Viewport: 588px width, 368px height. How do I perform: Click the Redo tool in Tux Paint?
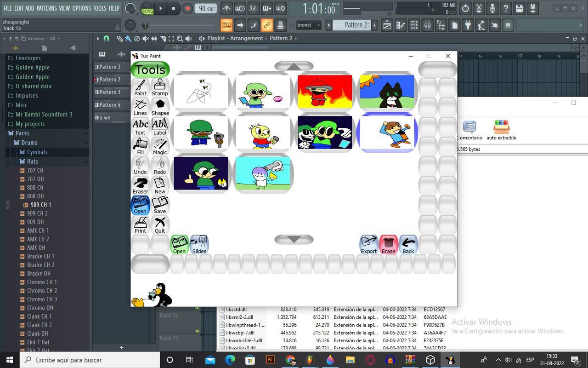160,166
